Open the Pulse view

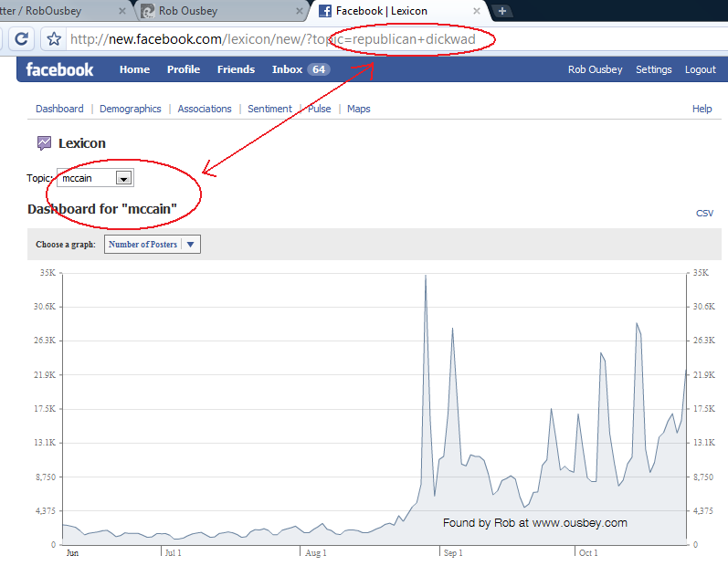(x=320, y=109)
